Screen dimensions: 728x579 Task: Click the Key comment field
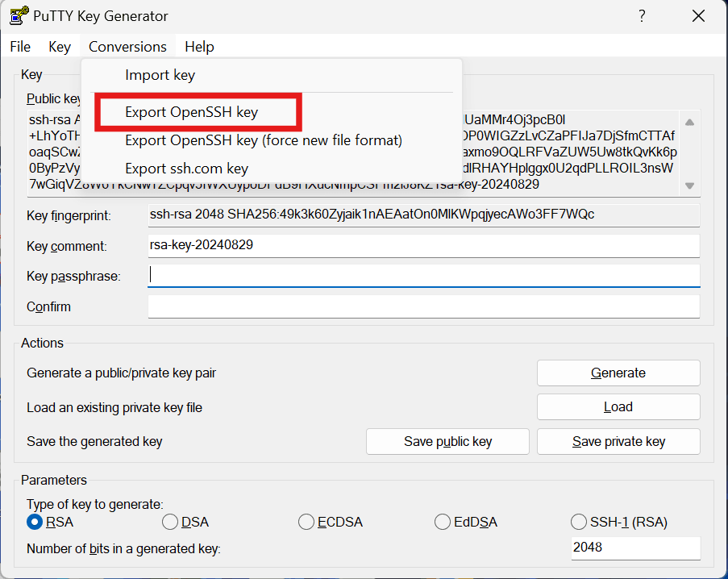424,246
